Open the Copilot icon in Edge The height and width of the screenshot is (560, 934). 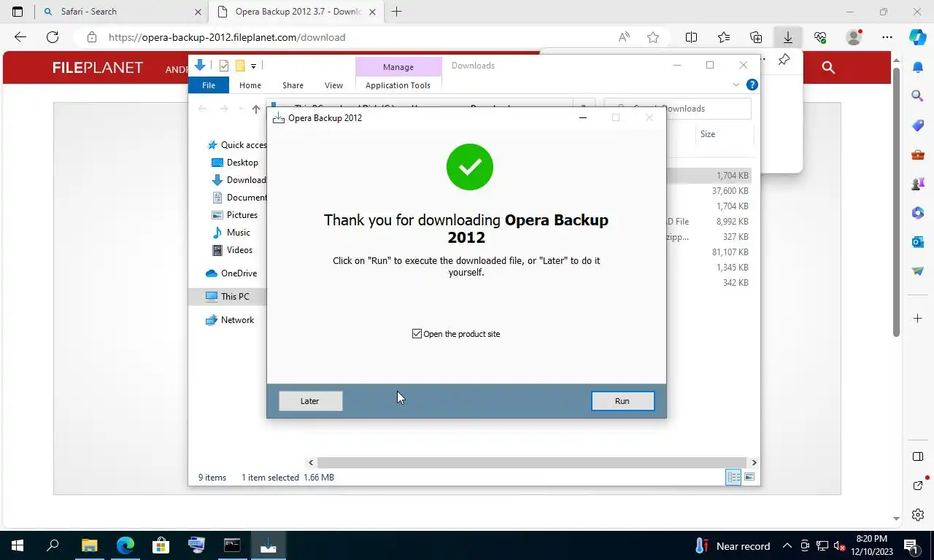(x=918, y=37)
